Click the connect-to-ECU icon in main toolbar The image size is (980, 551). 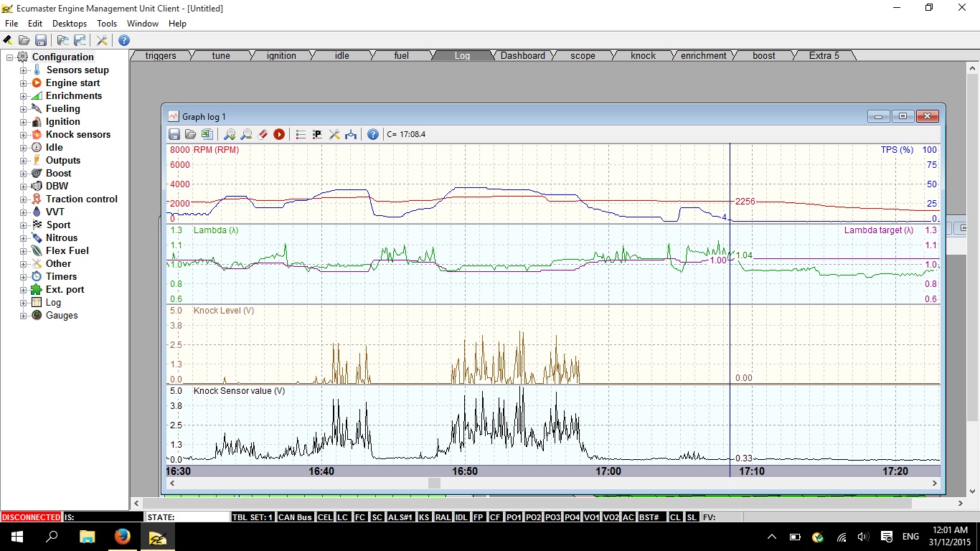8,40
